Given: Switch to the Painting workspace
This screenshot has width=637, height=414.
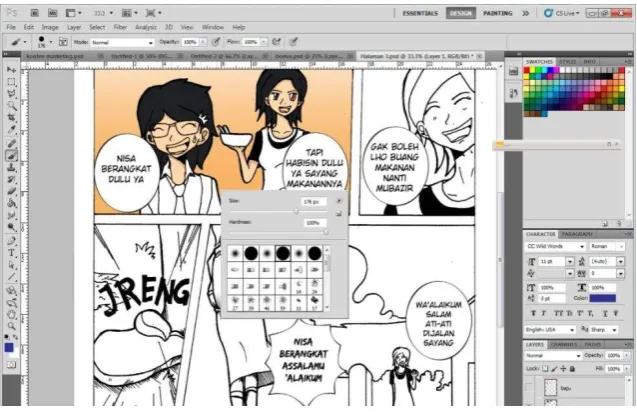Looking at the screenshot, I should (498, 13).
